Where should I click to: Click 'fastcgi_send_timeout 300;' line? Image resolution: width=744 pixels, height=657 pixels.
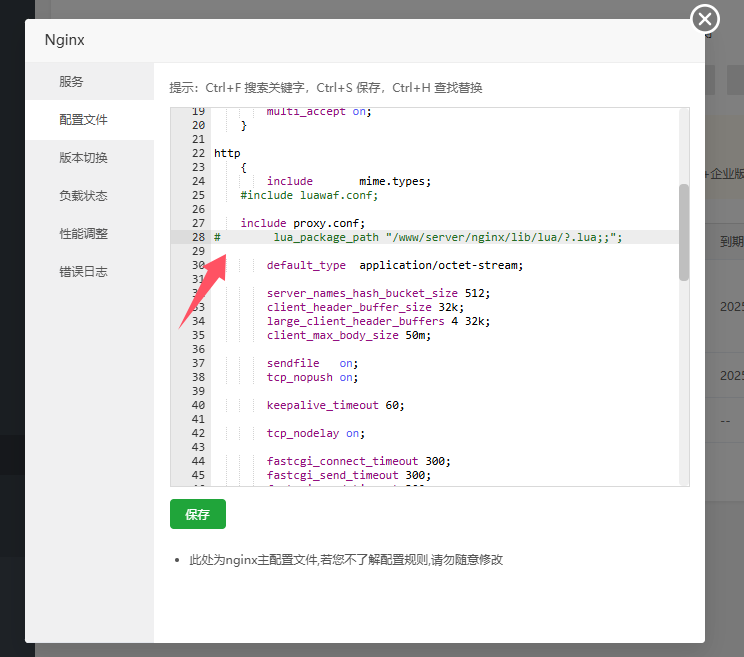click(x=349, y=475)
